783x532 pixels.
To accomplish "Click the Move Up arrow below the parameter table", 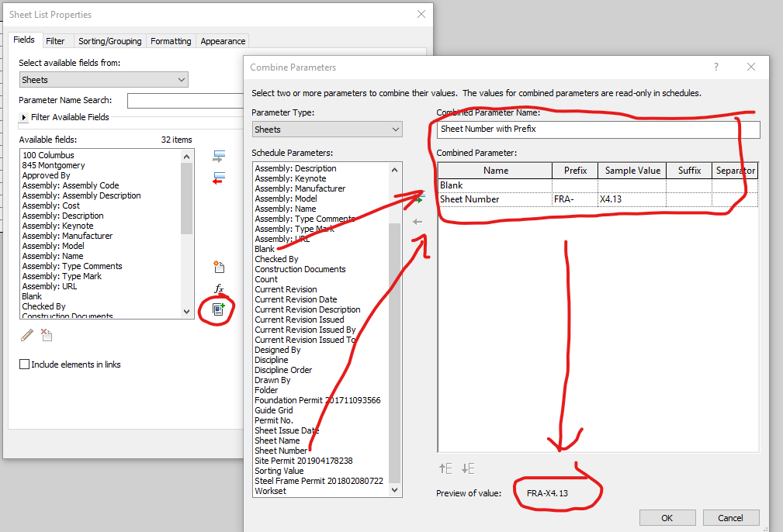I will click(445, 468).
